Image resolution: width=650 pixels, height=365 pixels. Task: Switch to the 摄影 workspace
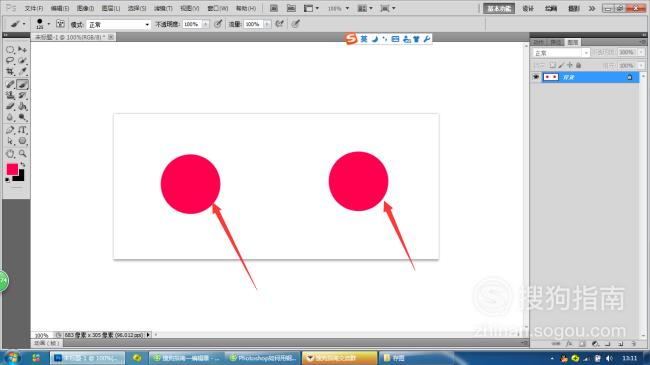click(x=574, y=8)
